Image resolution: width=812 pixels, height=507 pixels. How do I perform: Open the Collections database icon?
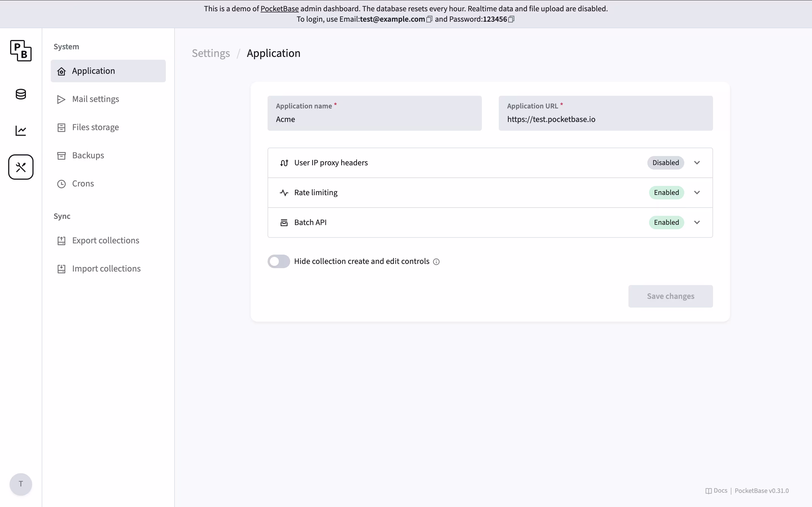pos(21,94)
